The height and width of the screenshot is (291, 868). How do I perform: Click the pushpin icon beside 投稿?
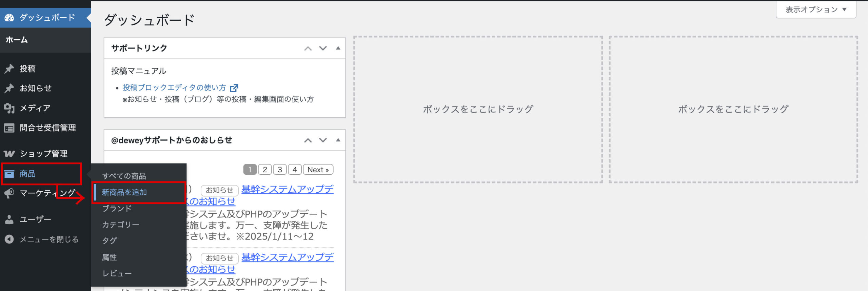coord(9,69)
